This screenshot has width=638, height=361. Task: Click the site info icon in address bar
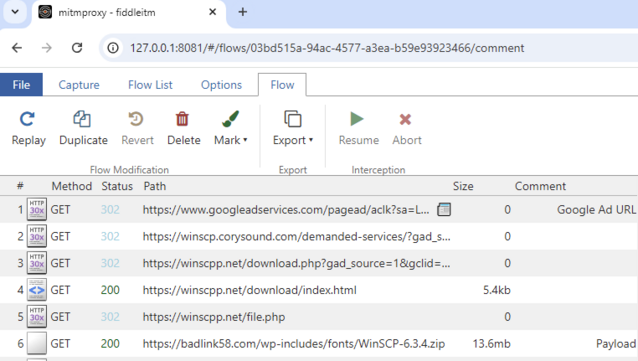(113, 48)
